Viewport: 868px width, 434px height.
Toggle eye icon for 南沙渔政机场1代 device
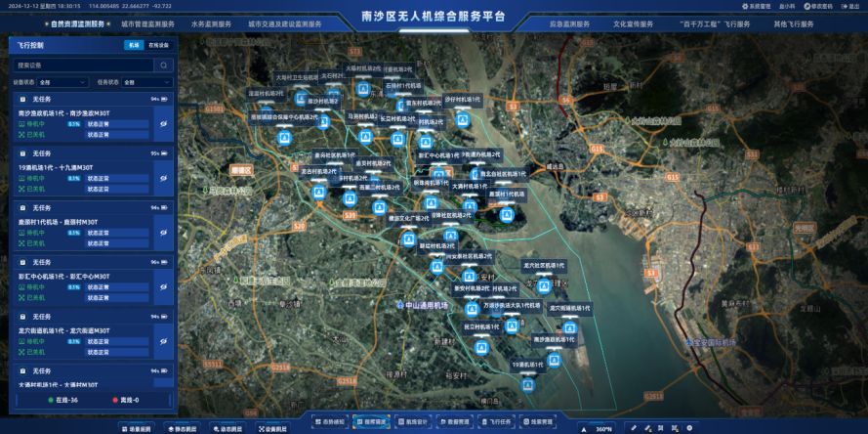point(164,123)
